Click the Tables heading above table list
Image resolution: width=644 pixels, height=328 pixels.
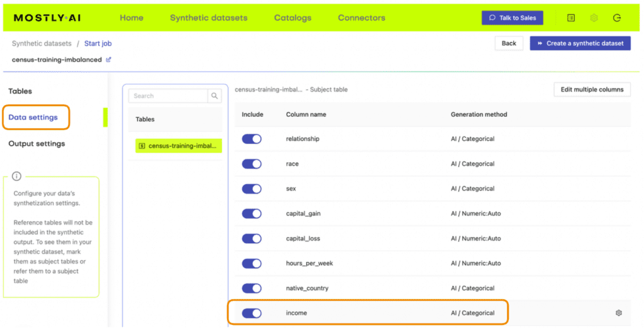tap(145, 119)
